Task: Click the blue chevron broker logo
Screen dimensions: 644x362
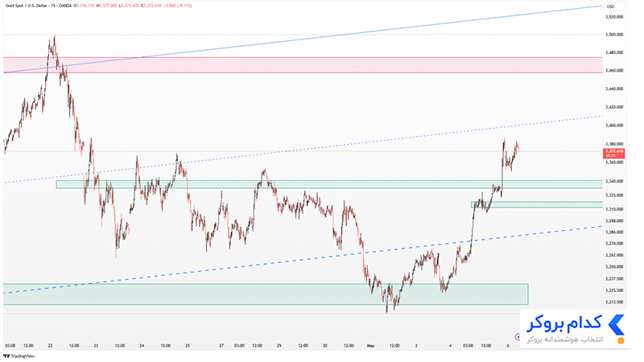Action: 617,325
